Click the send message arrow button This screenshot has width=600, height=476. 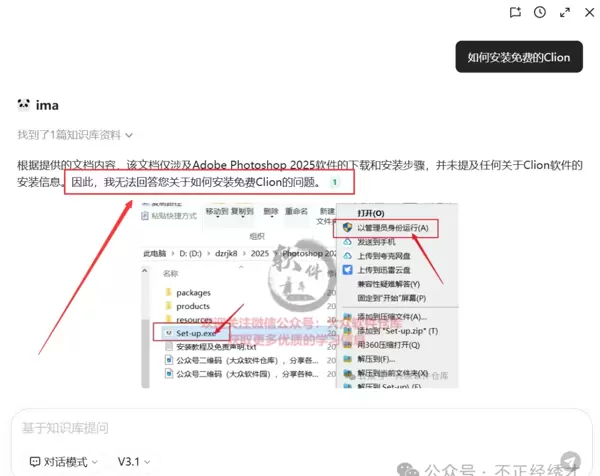point(569,460)
